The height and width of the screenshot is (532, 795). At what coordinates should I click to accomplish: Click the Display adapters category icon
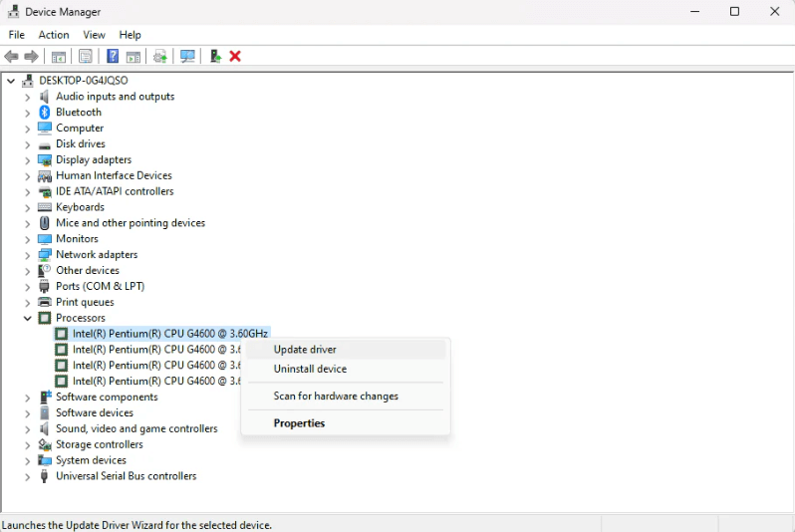pos(45,160)
